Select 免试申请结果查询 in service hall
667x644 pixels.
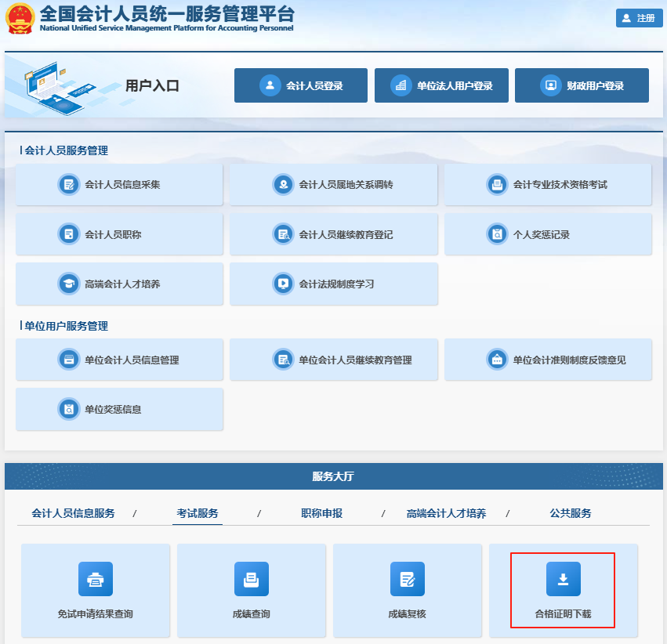pyautogui.click(x=95, y=591)
